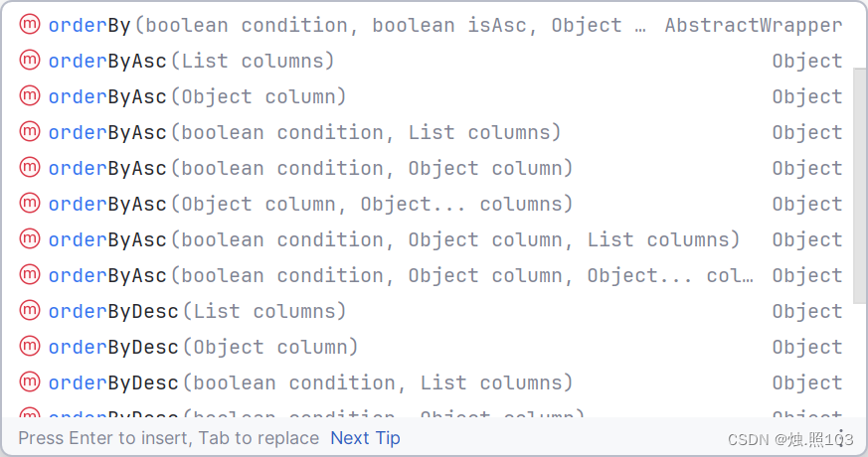Click the completion list vertical scrollbar
The image size is (868, 457).
click(859, 186)
